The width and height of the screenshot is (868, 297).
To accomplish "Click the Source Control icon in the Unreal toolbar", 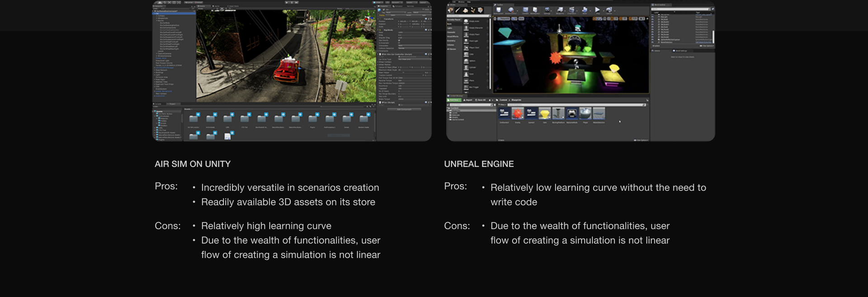I will tap(511, 10).
